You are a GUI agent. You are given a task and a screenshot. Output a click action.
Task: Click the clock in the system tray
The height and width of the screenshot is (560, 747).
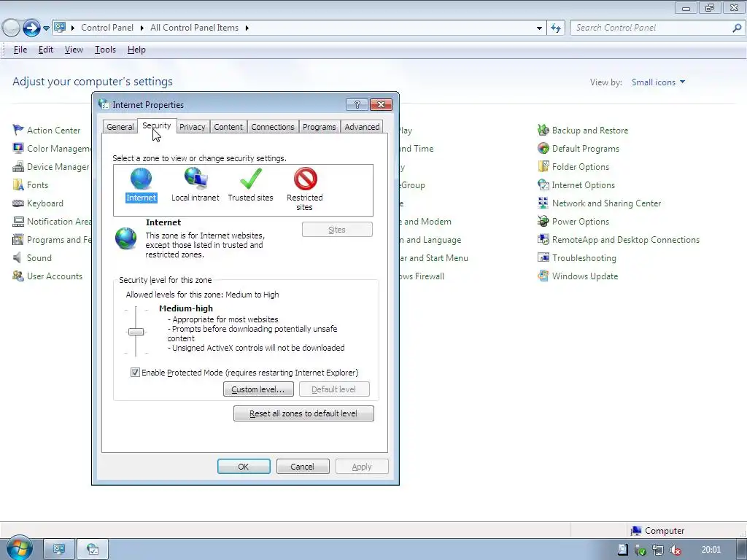(711, 550)
